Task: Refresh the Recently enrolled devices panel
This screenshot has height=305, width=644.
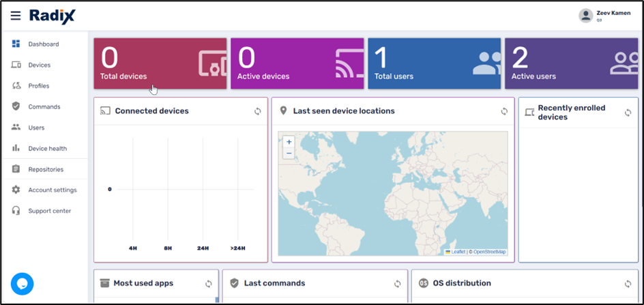Action: tap(628, 113)
